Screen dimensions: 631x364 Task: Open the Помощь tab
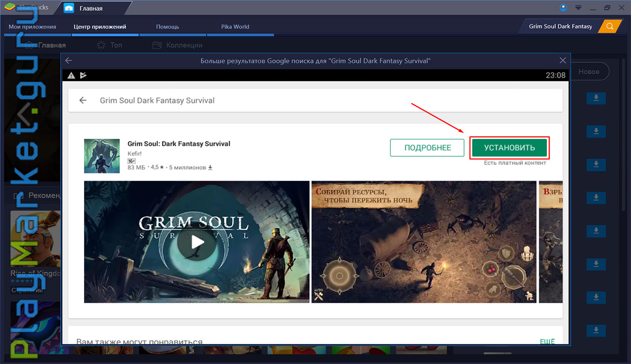coord(167,27)
